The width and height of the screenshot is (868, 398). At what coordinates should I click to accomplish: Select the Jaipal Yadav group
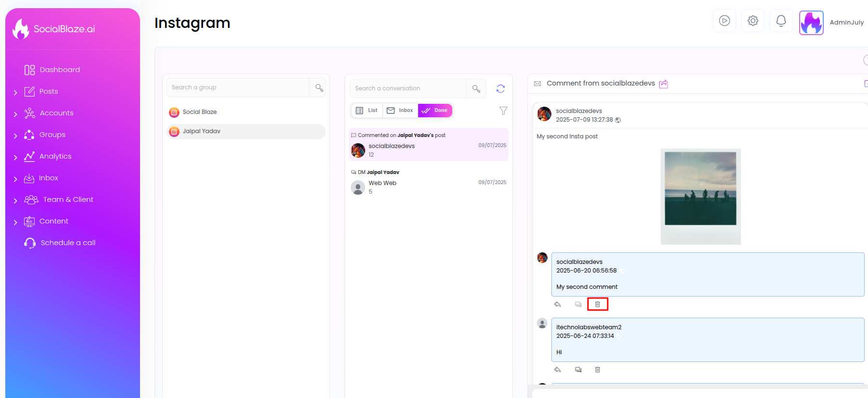tap(246, 131)
